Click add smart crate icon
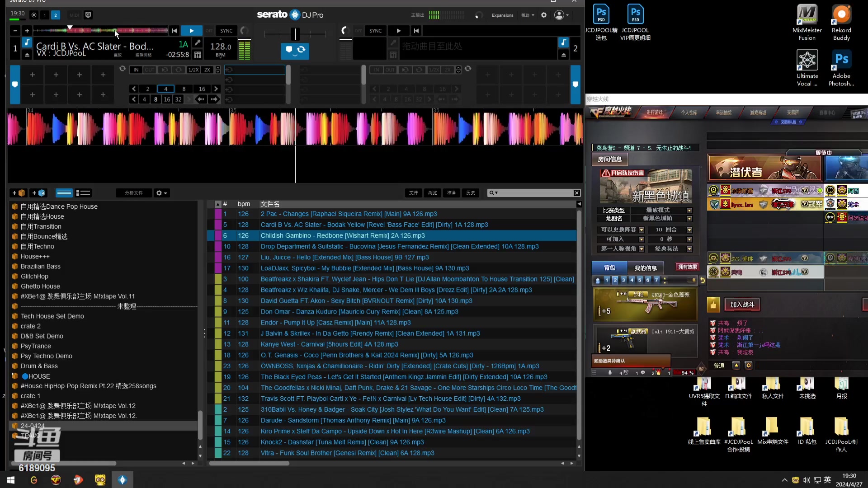Viewport: 868px width, 488px height. (38, 193)
